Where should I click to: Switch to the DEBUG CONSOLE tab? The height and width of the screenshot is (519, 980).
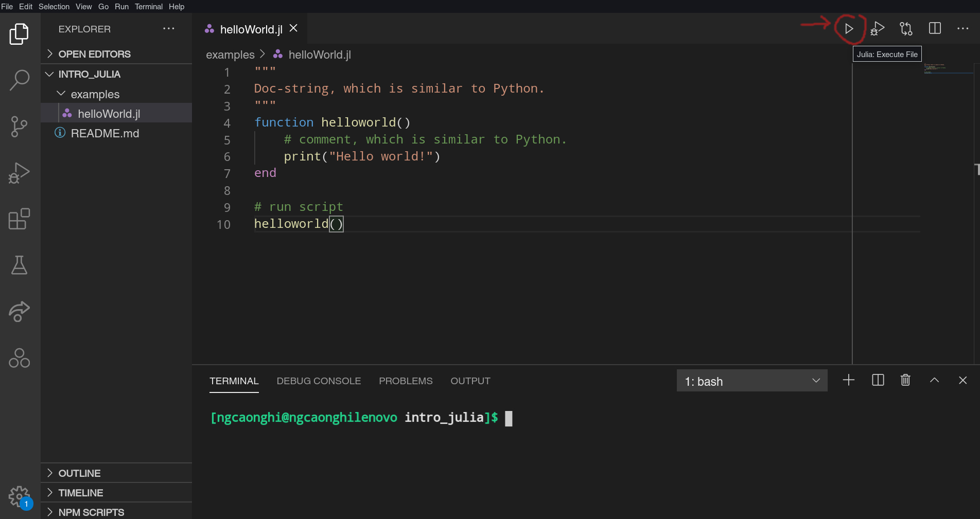[319, 381]
